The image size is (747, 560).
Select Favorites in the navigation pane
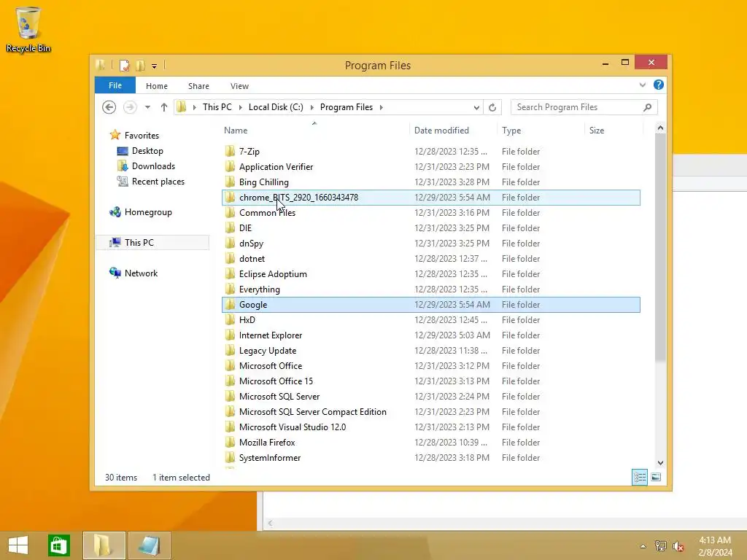pyautogui.click(x=142, y=135)
